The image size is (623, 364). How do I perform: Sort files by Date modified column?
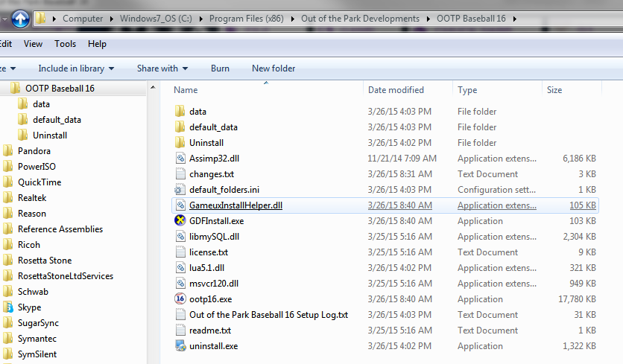396,90
